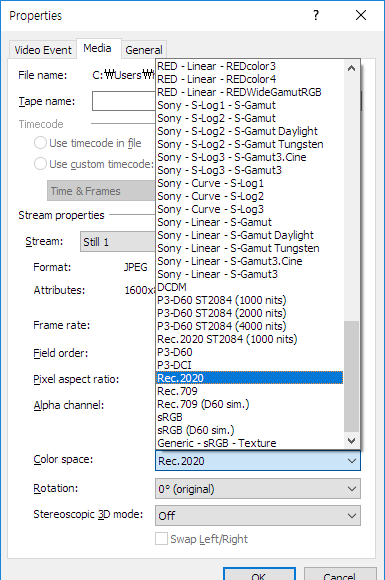Screen dimensions: 385x580
Task: Choose Sony - Curve - S-Log1
Action: pos(250,183)
